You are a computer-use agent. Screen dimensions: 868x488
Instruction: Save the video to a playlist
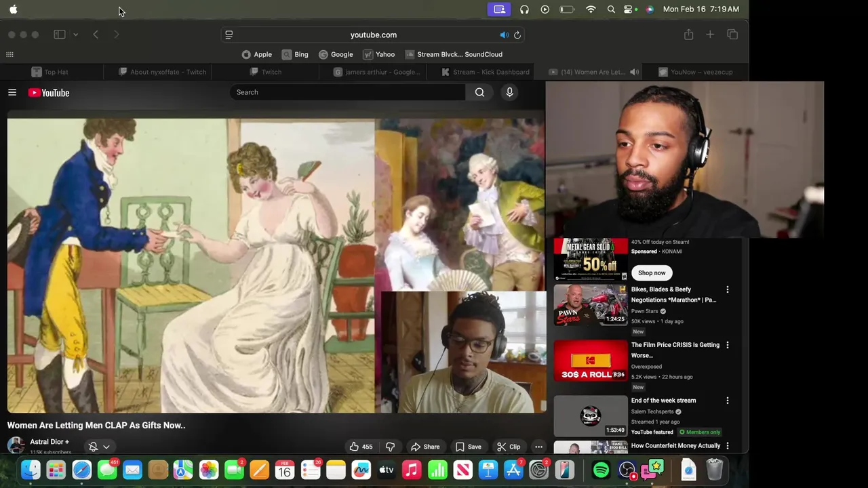(468, 447)
